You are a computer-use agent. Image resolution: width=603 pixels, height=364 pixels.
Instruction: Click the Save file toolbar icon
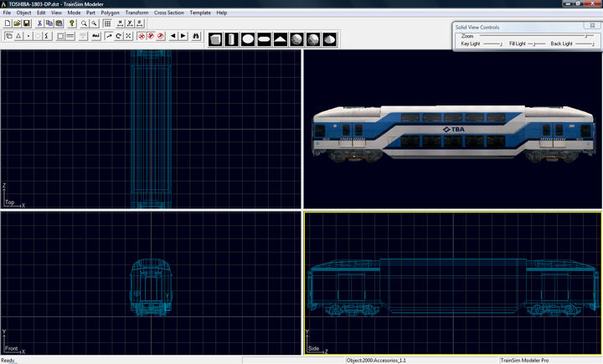point(27,23)
